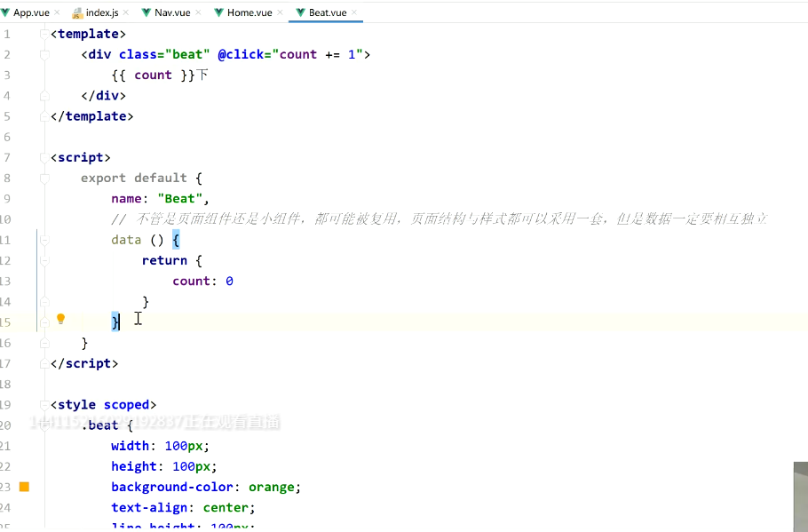Click the closing script fold marker on line 17
The width and height of the screenshot is (808, 532).
tap(44, 364)
